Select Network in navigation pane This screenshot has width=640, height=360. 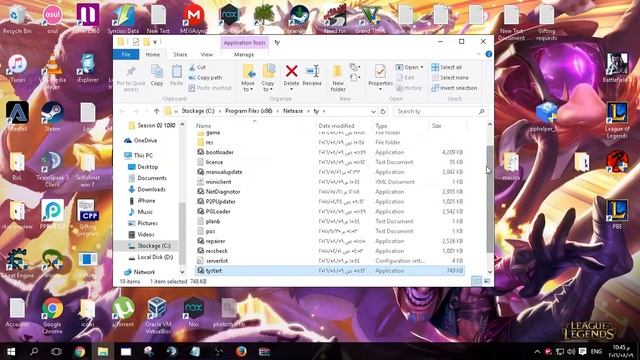pos(144,272)
